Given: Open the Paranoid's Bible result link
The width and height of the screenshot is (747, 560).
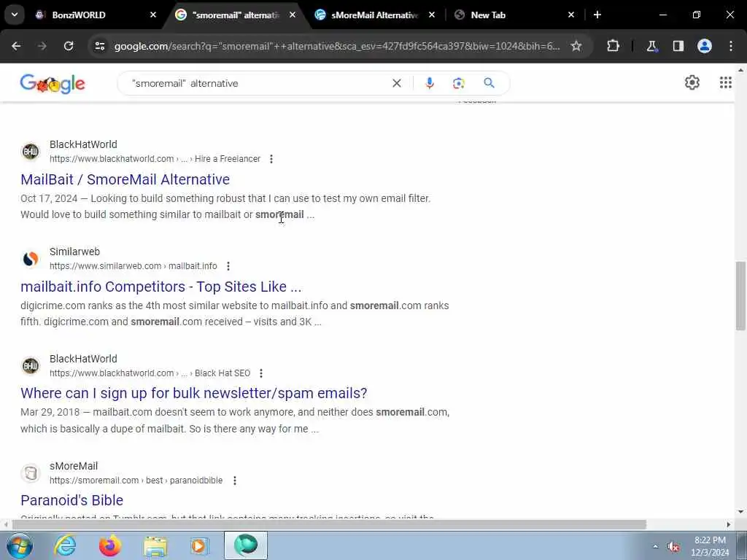Looking at the screenshot, I should tap(72, 500).
